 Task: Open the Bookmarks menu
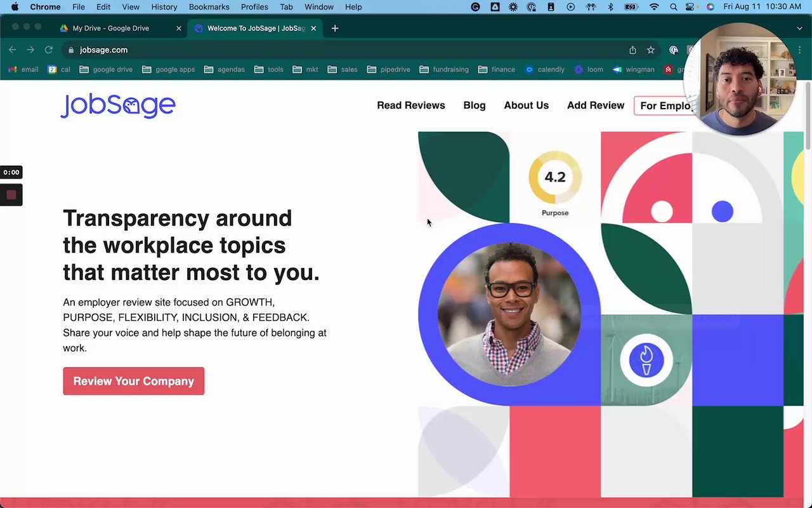(x=209, y=7)
